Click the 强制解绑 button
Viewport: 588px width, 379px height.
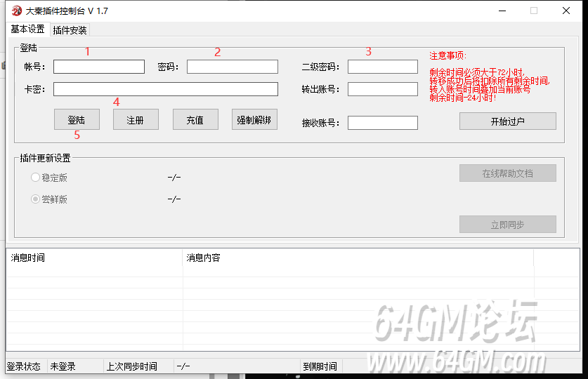tap(254, 120)
